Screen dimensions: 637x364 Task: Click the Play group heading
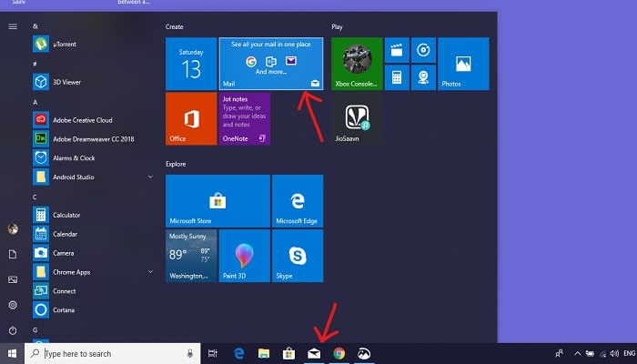tap(337, 26)
